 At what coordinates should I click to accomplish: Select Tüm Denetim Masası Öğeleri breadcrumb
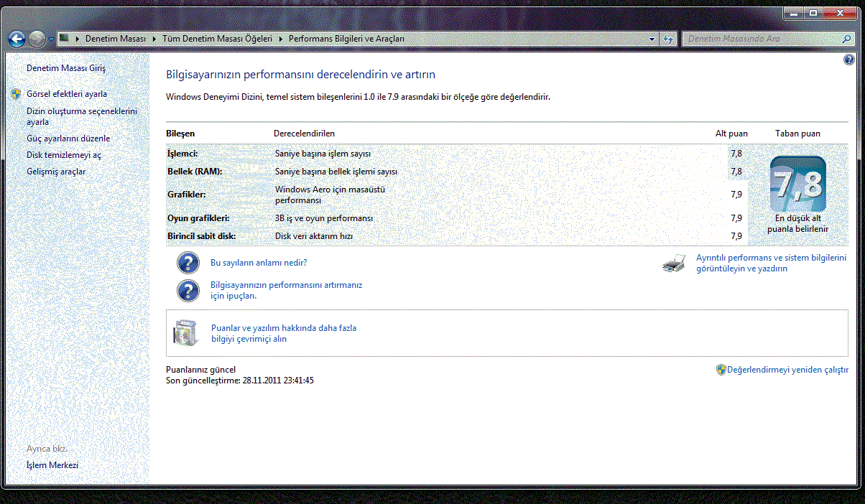[x=217, y=39]
